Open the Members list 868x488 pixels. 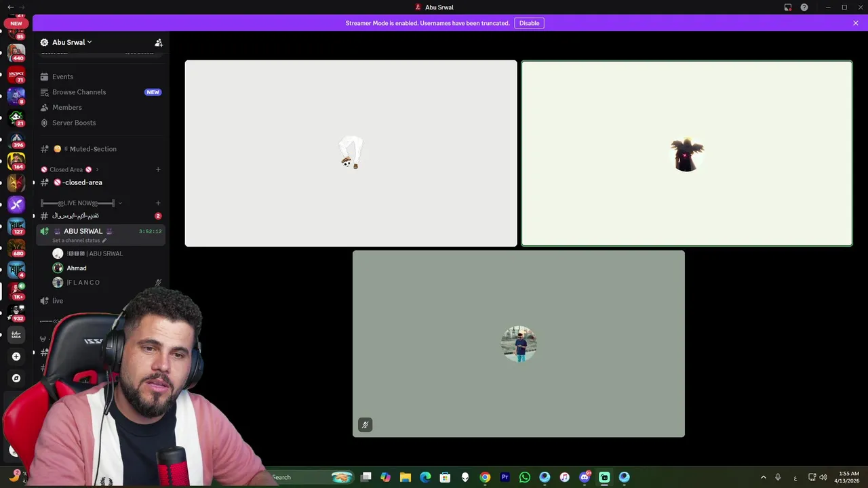pyautogui.click(x=101, y=107)
